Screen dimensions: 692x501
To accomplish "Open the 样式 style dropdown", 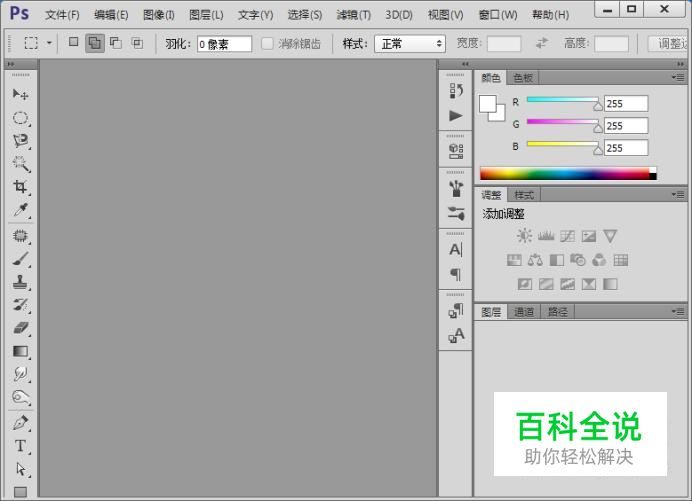I will [410, 44].
